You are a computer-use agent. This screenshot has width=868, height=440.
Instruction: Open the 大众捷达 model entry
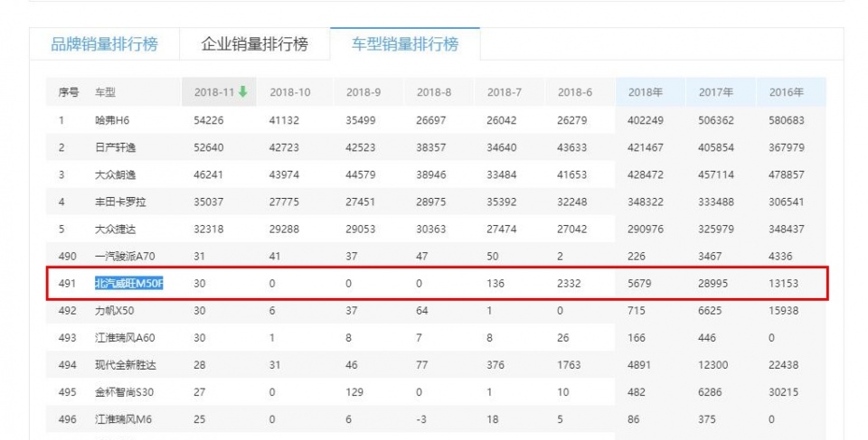pyautogui.click(x=115, y=229)
